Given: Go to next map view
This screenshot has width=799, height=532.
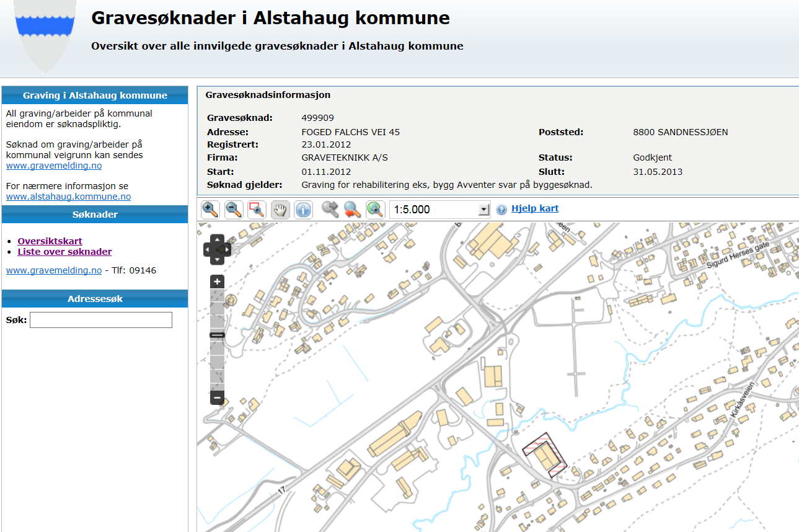Looking at the screenshot, I should [x=330, y=210].
